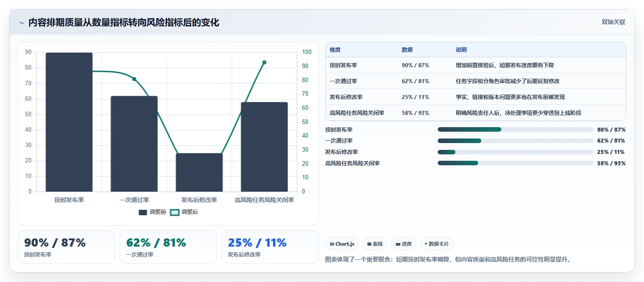This screenshot has height=282, width=644.
Task: Click the icon inside 进度 chip
Action: [398, 244]
